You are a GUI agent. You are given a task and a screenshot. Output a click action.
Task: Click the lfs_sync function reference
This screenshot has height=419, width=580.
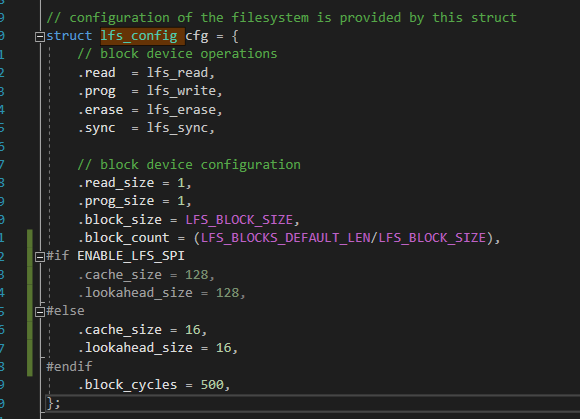(178, 128)
